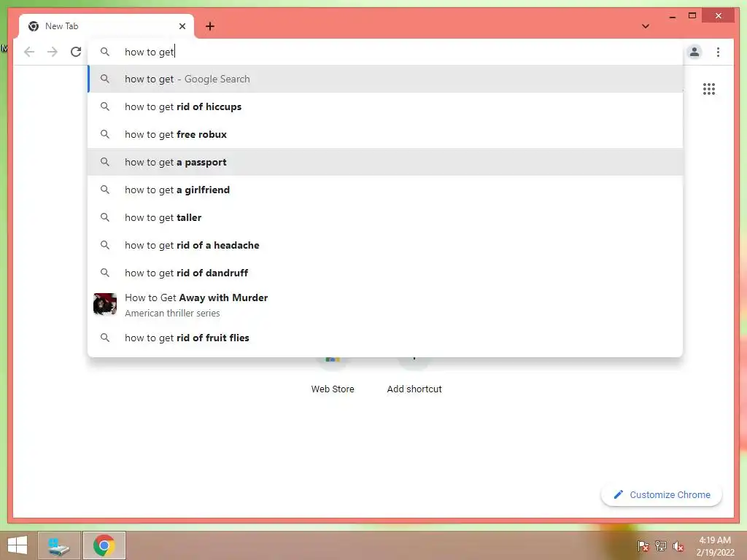Click the search icon beside 'free robux'
The height and width of the screenshot is (560, 747).
tap(105, 134)
